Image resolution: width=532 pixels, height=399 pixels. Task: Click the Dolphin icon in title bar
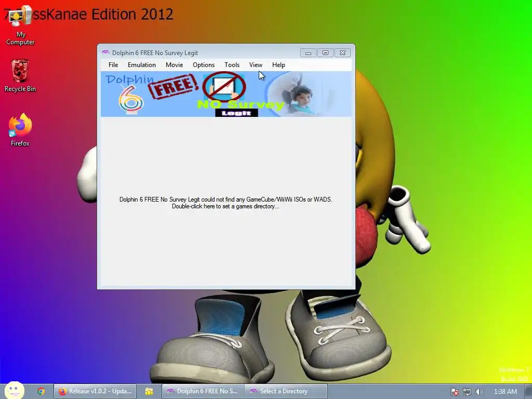click(105, 52)
